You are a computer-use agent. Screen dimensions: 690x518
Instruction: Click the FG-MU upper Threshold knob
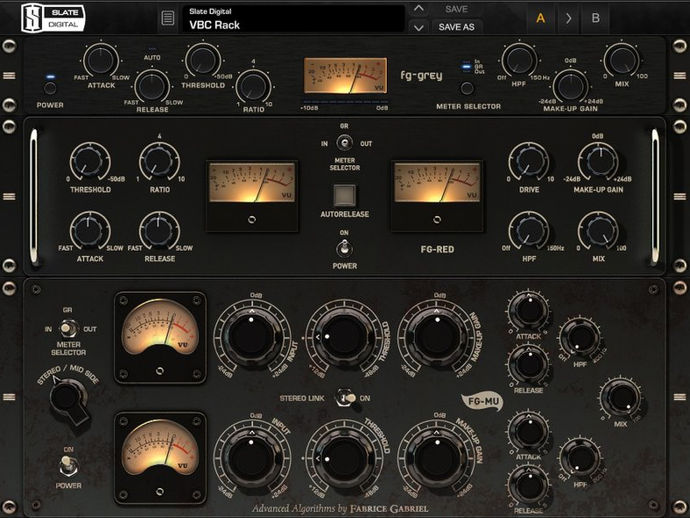point(344,338)
